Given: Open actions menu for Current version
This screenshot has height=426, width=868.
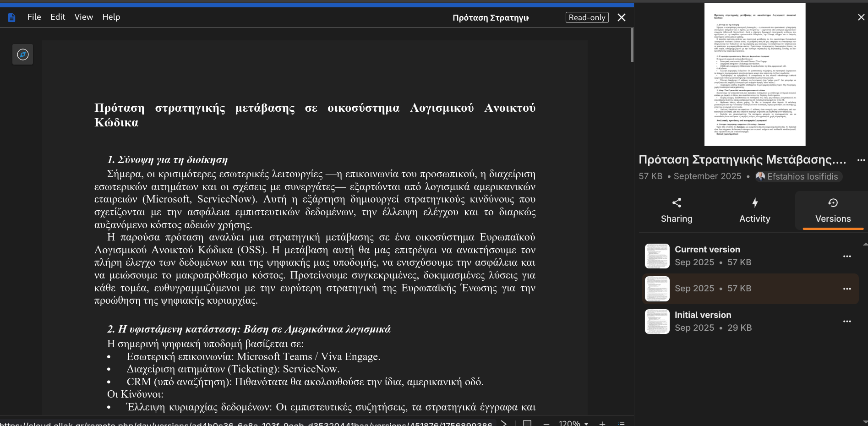Looking at the screenshot, I should tap(847, 256).
